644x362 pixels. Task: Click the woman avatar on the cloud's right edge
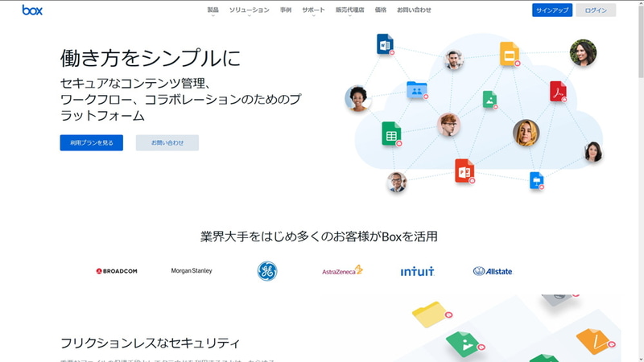pos(593,152)
